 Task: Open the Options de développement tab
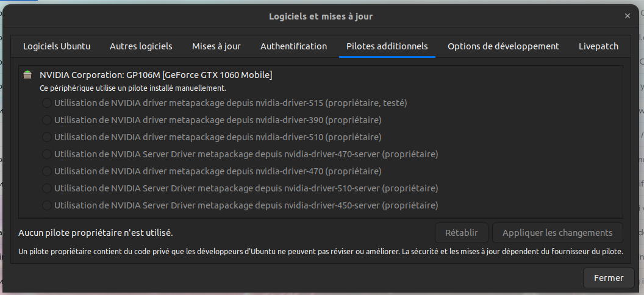click(x=503, y=46)
